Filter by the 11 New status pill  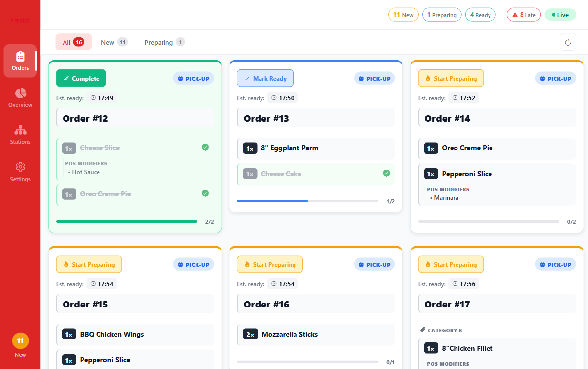coord(403,15)
